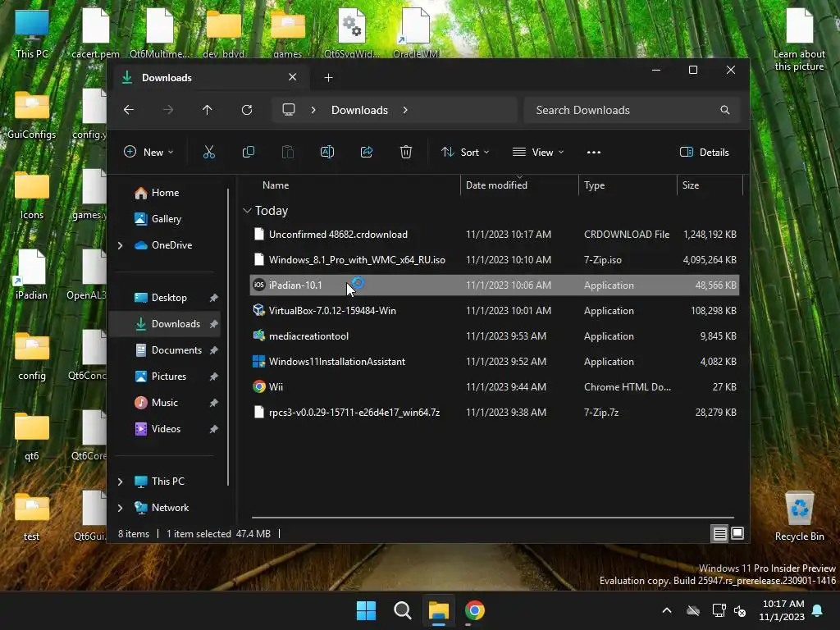Image resolution: width=840 pixels, height=630 pixels.
Task: Select GuiConfigs folder on desktop
Action: pos(32,114)
